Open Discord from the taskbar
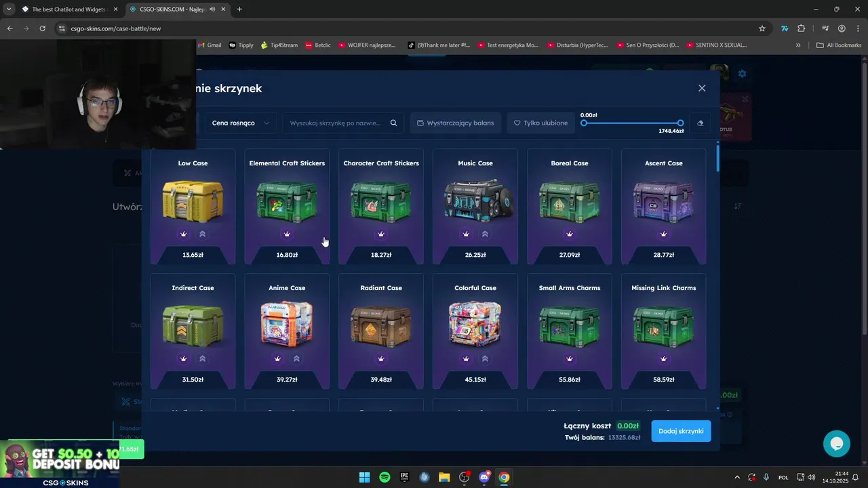The height and width of the screenshot is (488, 868). 484,477
